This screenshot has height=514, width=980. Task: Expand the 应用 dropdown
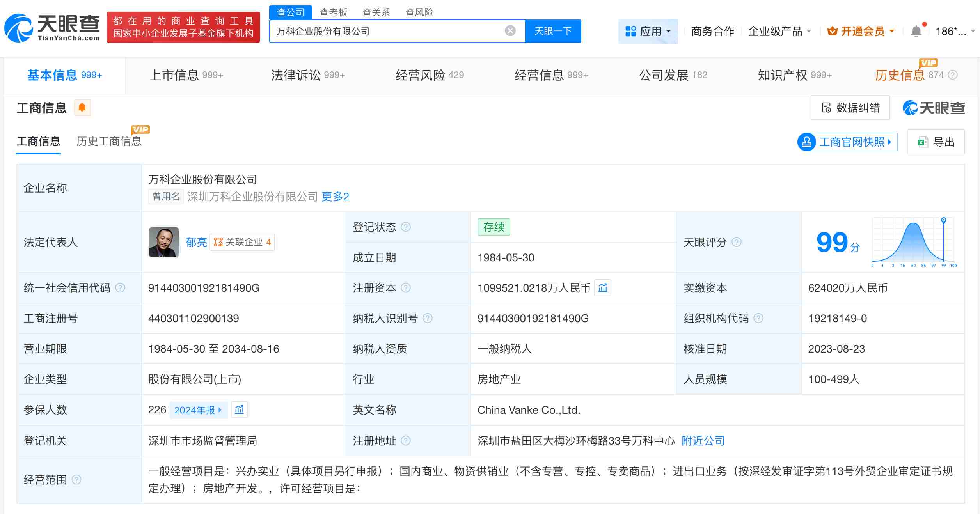coord(648,31)
